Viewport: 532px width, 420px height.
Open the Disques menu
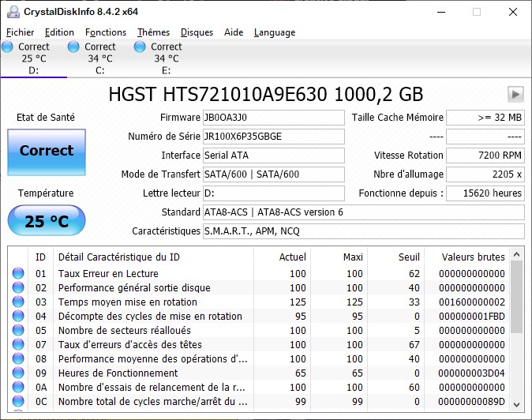click(197, 32)
